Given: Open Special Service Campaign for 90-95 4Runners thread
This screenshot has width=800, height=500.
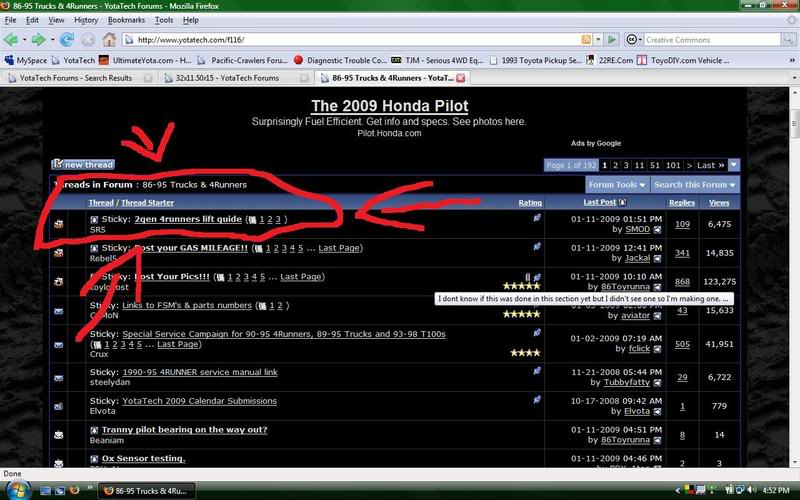Looking at the screenshot, I should [284, 334].
